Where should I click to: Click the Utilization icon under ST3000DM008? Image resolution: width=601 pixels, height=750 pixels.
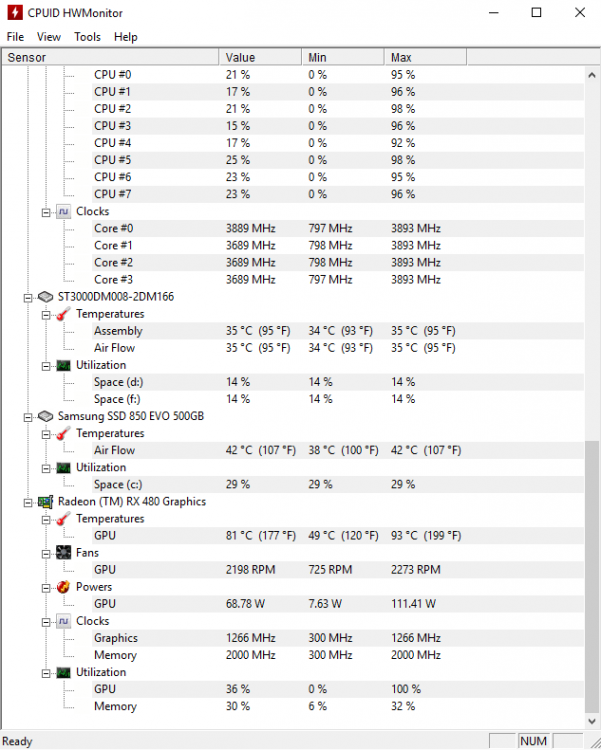63,365
